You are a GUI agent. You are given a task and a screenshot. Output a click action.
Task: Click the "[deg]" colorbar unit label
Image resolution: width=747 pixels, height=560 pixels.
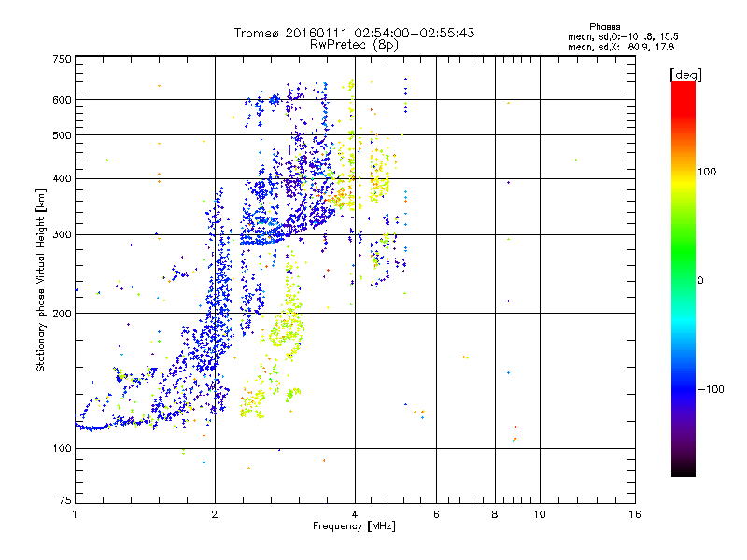pos(685,75)
